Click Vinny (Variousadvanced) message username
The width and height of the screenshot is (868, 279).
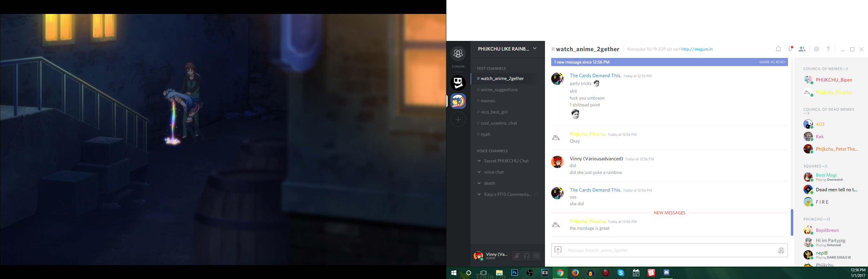596,159
